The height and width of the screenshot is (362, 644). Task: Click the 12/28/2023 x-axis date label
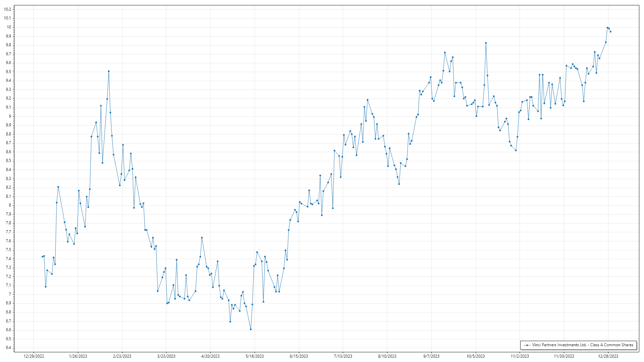(x=608, y=356)
